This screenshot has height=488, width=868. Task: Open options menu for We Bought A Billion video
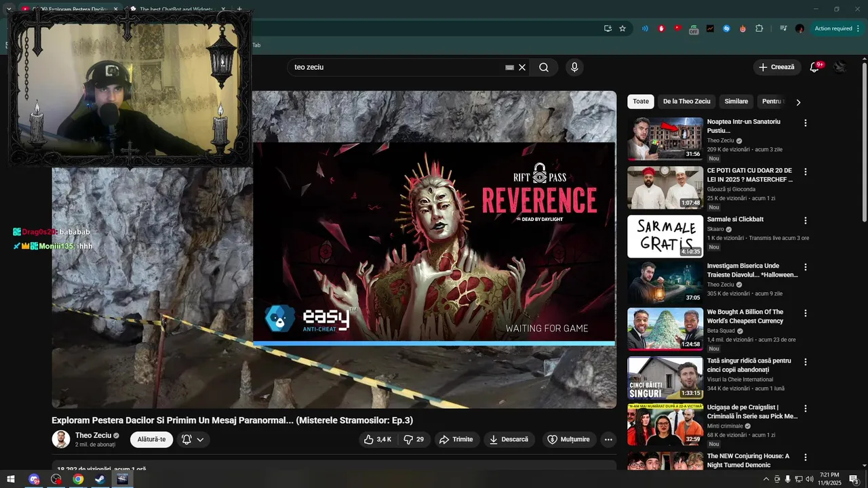click(x=806, y=313)
